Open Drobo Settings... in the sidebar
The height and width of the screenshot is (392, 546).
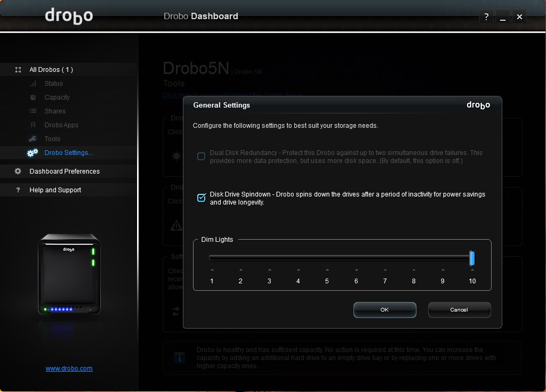point(69,153)
